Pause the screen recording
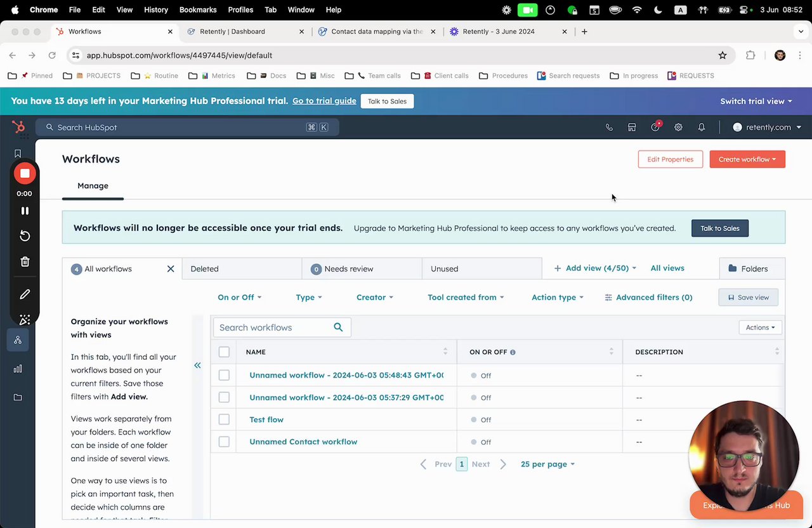Screen dimensions: 812x528 click(x=25, y=211)
